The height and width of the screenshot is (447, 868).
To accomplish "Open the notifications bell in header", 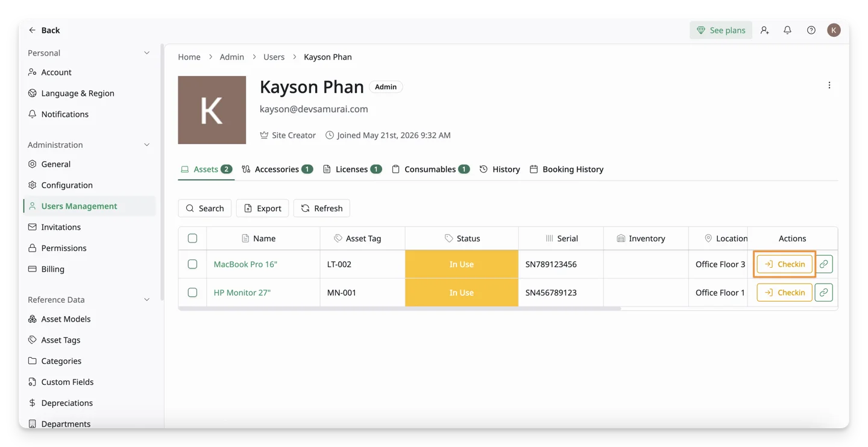I will click(787, 30).
